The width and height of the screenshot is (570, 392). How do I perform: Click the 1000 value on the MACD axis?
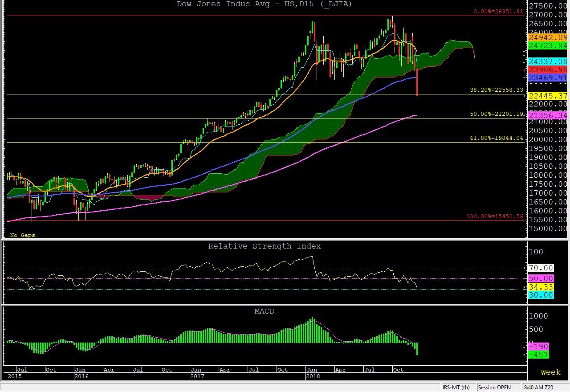pyautogui.click(x=538, y=316)
